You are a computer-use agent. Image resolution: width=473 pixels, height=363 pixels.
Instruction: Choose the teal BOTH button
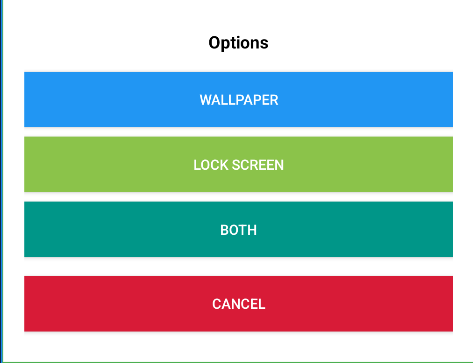238,229
